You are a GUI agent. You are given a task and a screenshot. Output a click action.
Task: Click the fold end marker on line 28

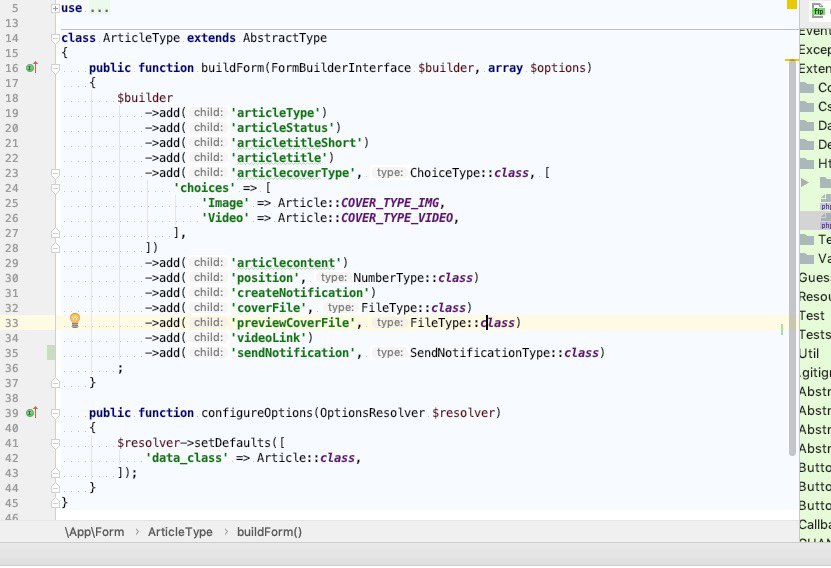coord(55,247)
